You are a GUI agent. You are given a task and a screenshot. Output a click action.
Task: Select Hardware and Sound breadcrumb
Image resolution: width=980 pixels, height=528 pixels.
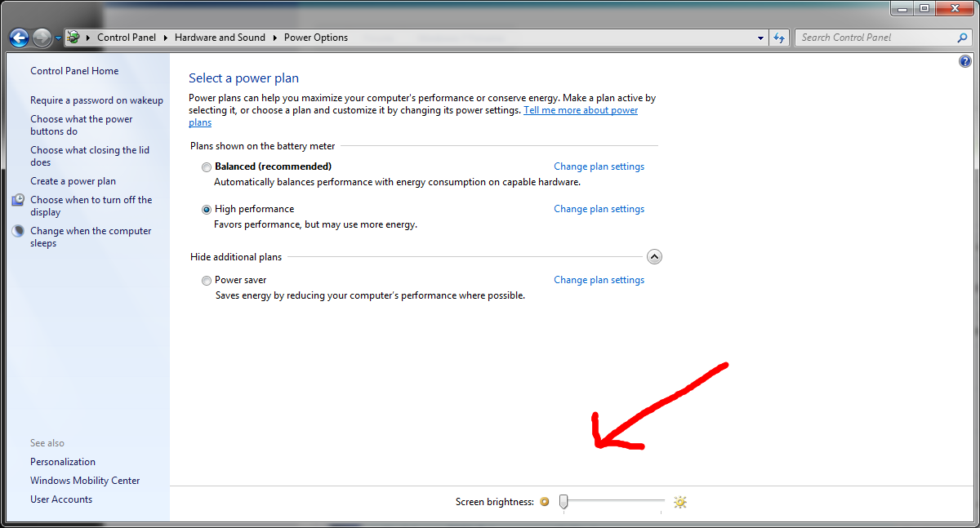[x=220, y=38]
